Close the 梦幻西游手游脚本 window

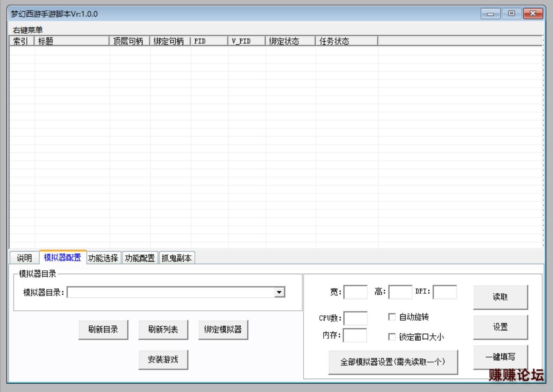pos(533,14)
